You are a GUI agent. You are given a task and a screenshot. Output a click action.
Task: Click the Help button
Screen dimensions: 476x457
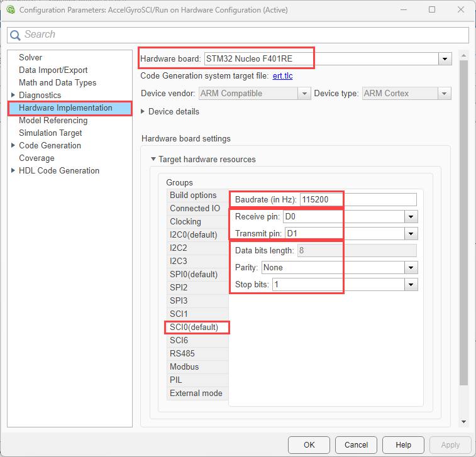click(x=403, y=444)
